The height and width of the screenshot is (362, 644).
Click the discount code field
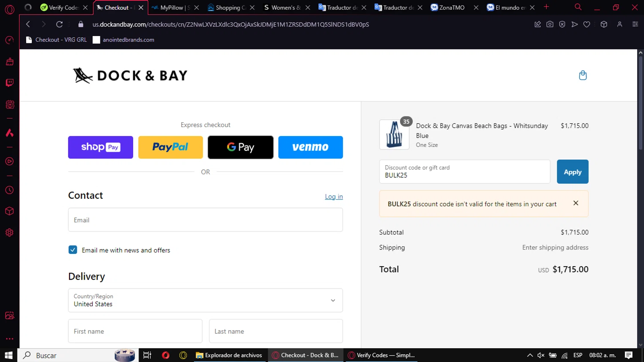(465, 172)
